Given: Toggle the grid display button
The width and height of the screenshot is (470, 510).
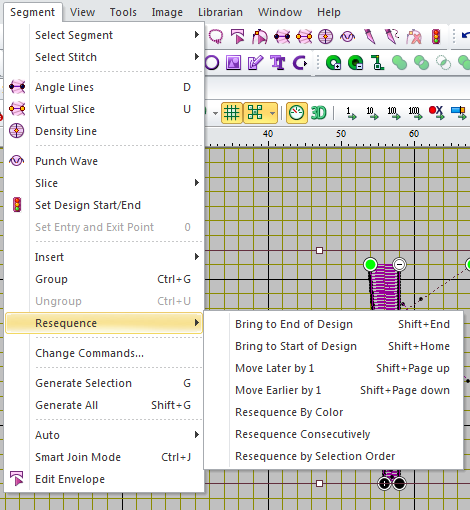Looking at the screenshot, I should [x=232, y=113].
